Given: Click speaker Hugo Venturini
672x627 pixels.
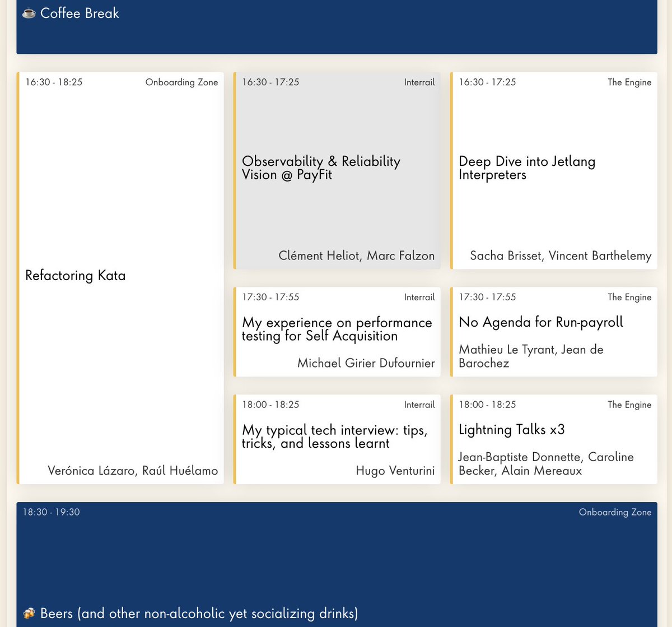Looking at the screenshot, I should (x=395, y=471).
